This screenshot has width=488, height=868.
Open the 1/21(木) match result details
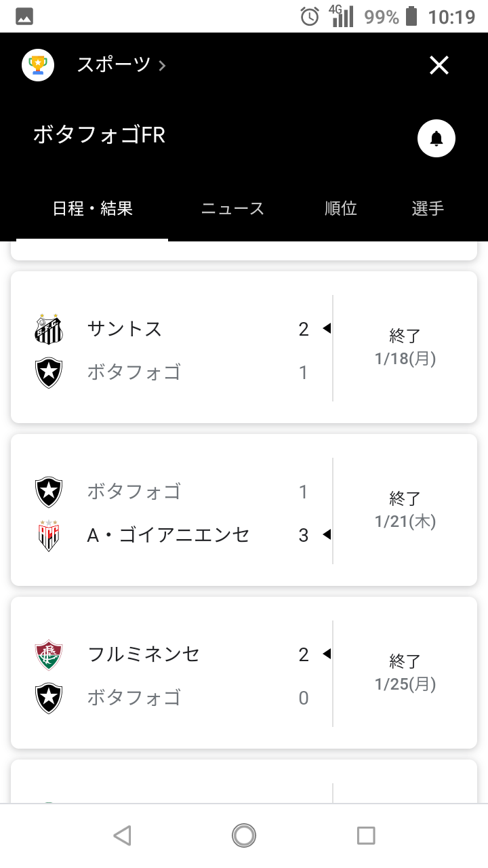coord(405,510)
